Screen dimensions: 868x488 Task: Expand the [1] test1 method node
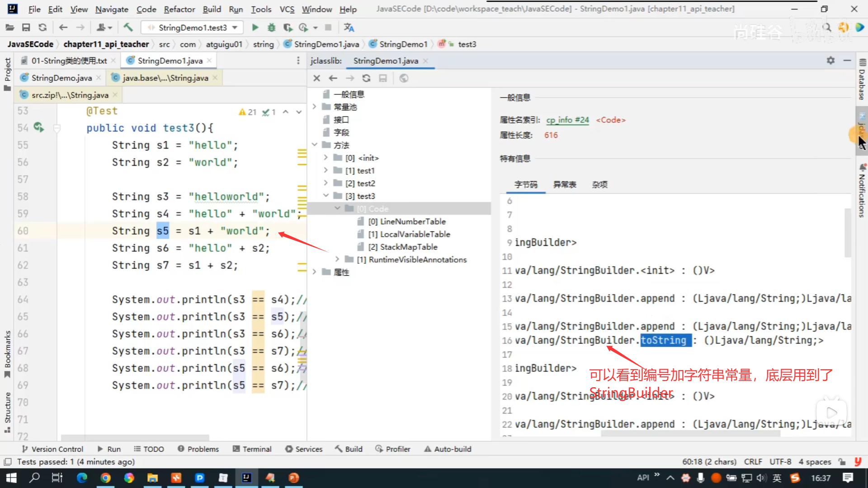point(326,171)
